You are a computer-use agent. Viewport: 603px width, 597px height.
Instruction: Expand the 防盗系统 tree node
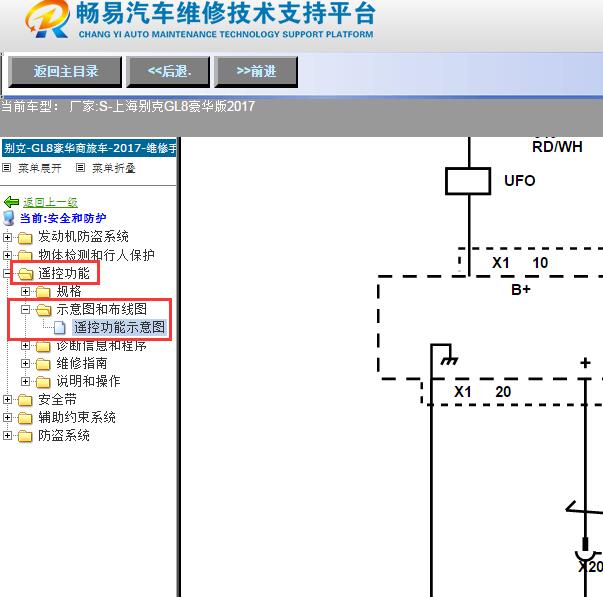[7, 435]
